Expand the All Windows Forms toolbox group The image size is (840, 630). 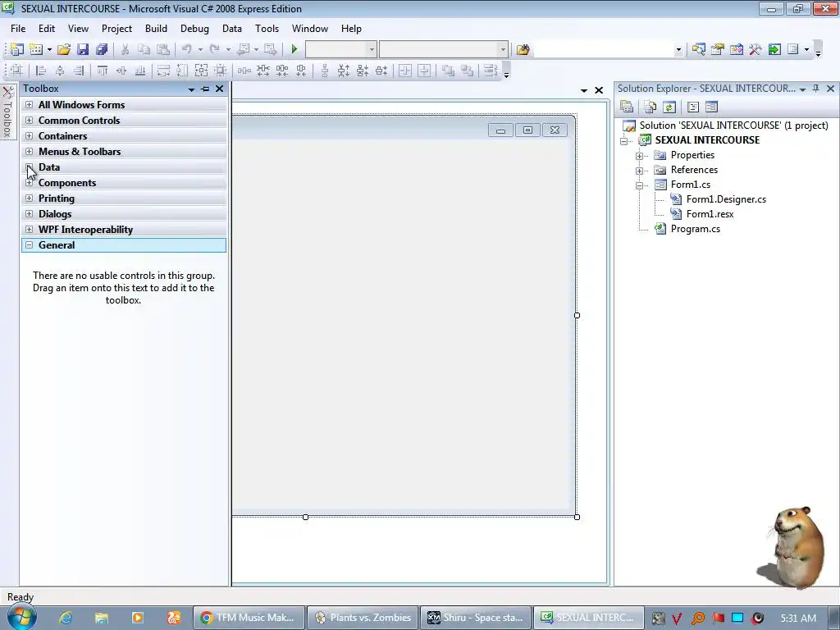coord(29,104)
